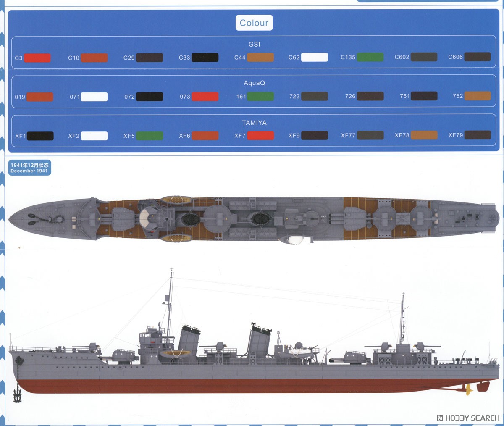Select the white AquaQ 071 swatch

(94, 97)
